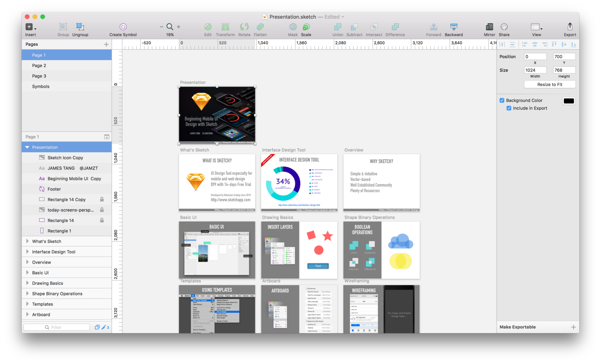Uncheck the Background Color checkbox
Image resolution: width=601 pixels, height=364 pixels.
point(502,100)
